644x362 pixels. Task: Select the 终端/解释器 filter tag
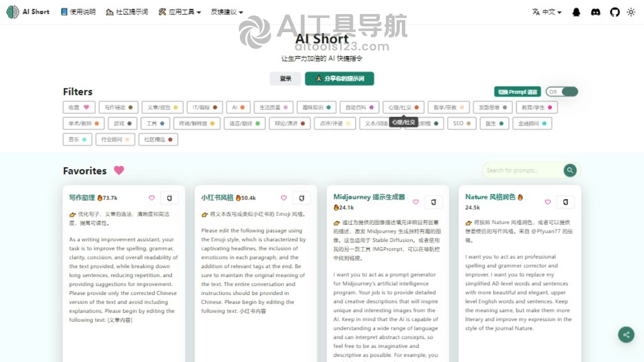click(196, 123)
